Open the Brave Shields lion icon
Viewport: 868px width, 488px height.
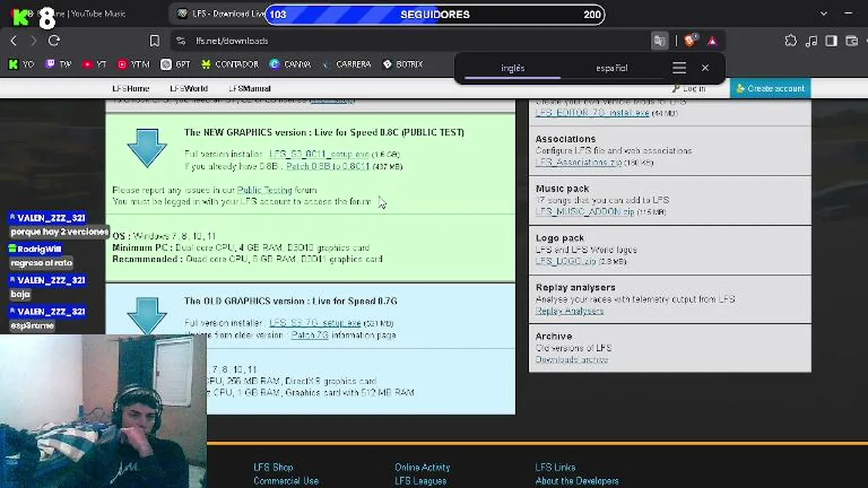tap(690, 41)
